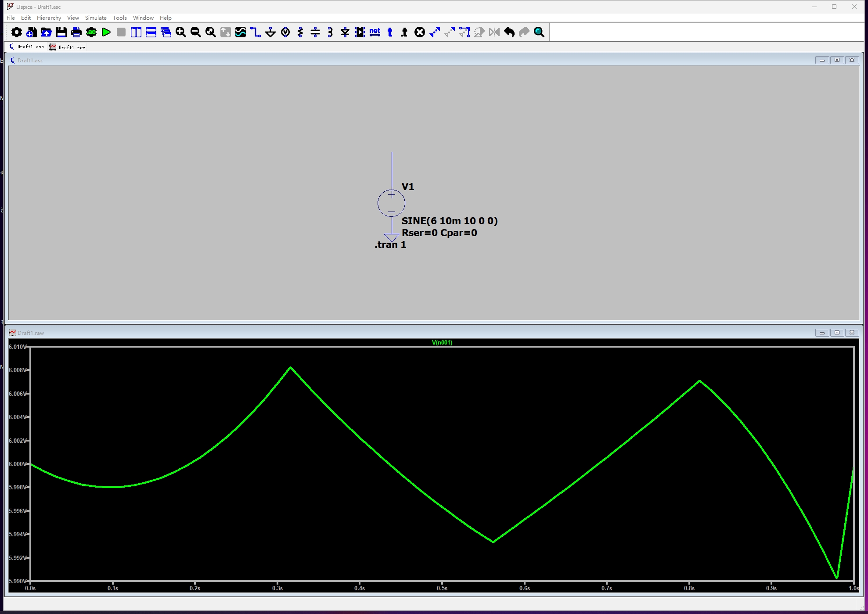Select the SPICE directive tool
868x614 pixels.
(404, 32)
